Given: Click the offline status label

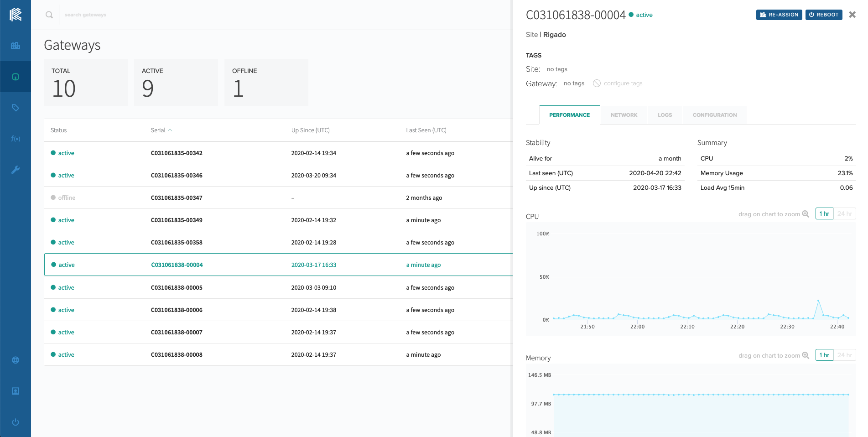Looking at the screenshot, I should [67, 198].
